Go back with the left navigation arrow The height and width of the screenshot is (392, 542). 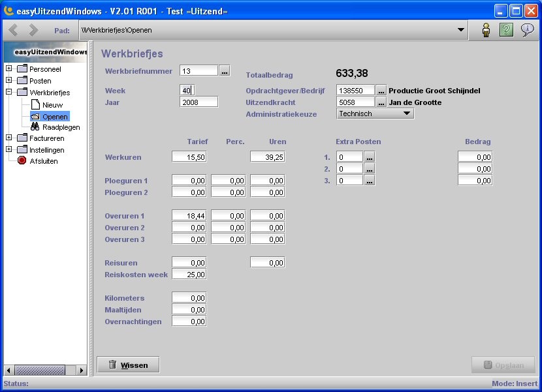pos(14,30)
